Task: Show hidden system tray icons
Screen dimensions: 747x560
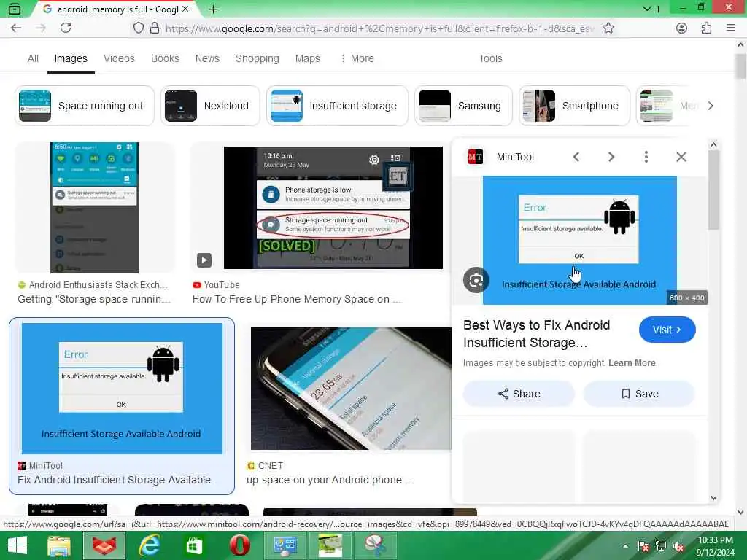Action: (x=625, y=546)
